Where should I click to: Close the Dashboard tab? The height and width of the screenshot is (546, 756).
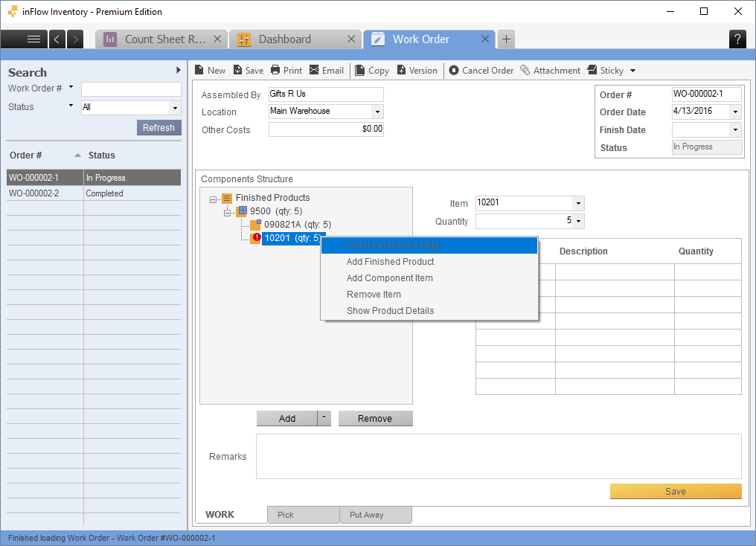[x=351, y=39]
